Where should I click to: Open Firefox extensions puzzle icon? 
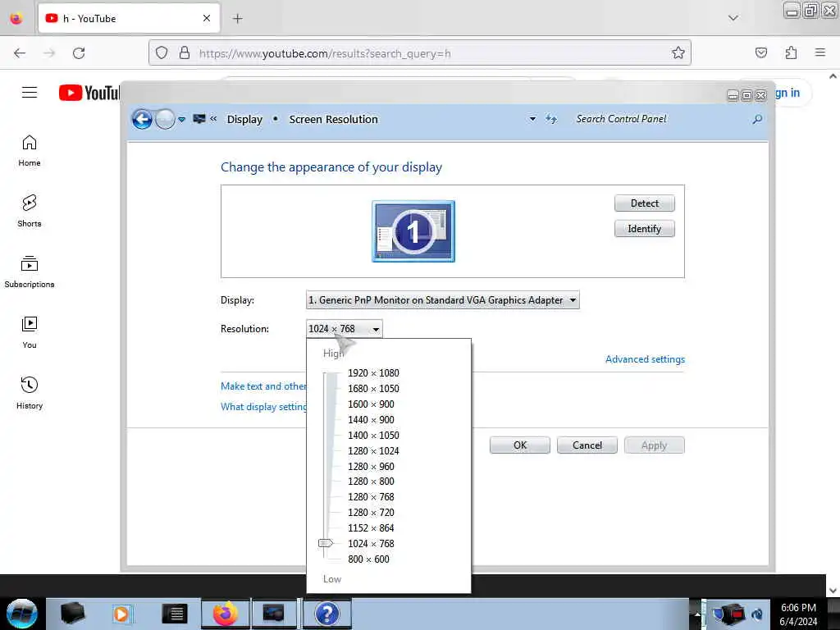[x=791, y=52]
